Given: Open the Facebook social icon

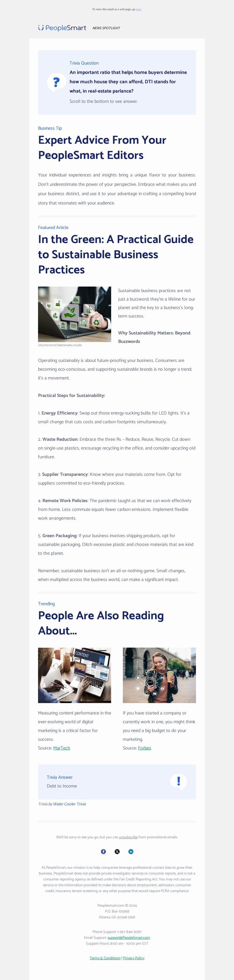Looking at the screenshot, I should click(103, 851).
